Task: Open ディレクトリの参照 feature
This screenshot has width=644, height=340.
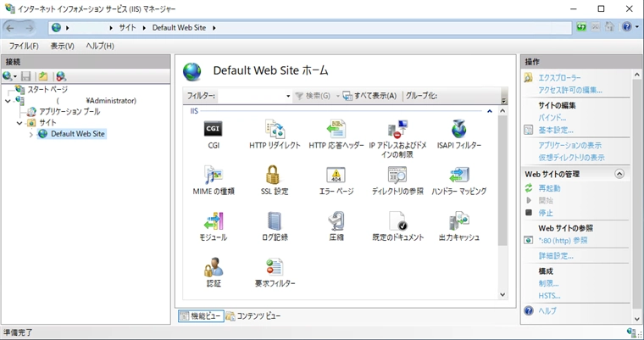Action: 397,181
